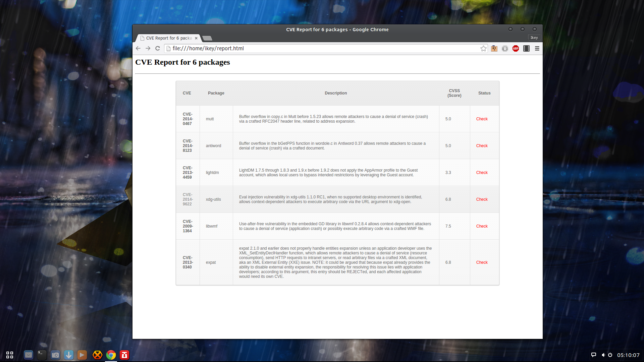Click the Check link for libwmf
Screen dimensions: 644x362
pyautogui.click(x=482, y=226)
